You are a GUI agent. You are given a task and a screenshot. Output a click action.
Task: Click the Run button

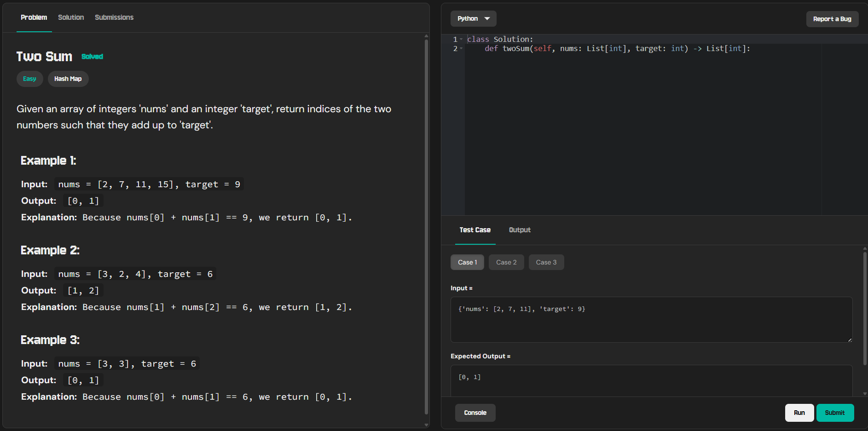(799, 413)
